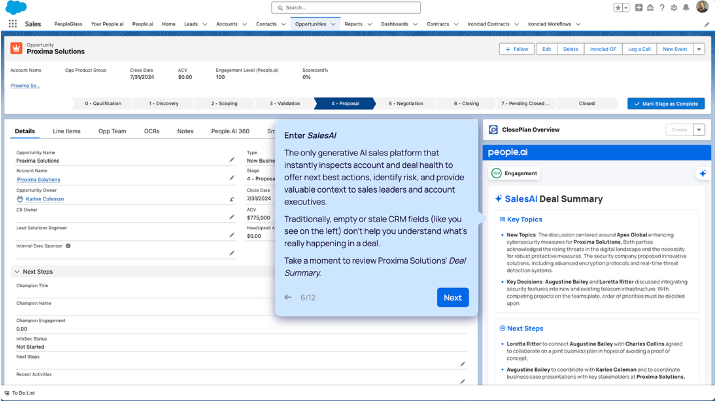Expand the Dashboards nav dropdown
This screenshot has width=716, height=402.
tap(415, 24)
